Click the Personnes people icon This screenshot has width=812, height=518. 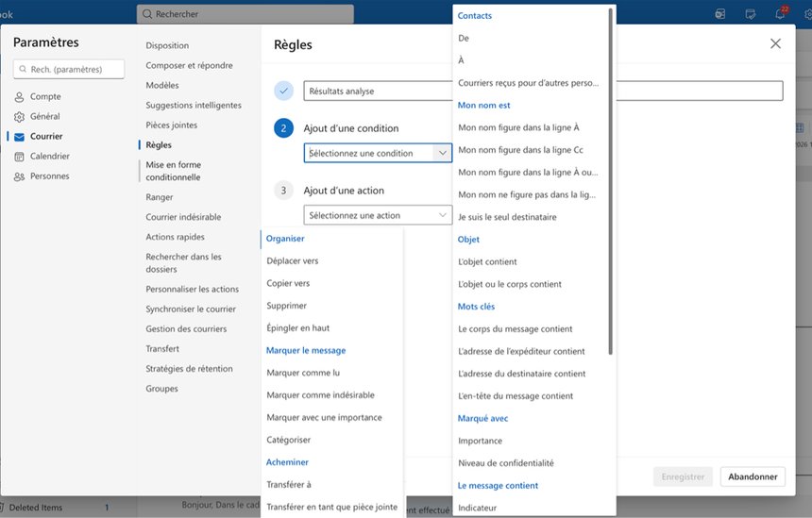coord(19,176)
